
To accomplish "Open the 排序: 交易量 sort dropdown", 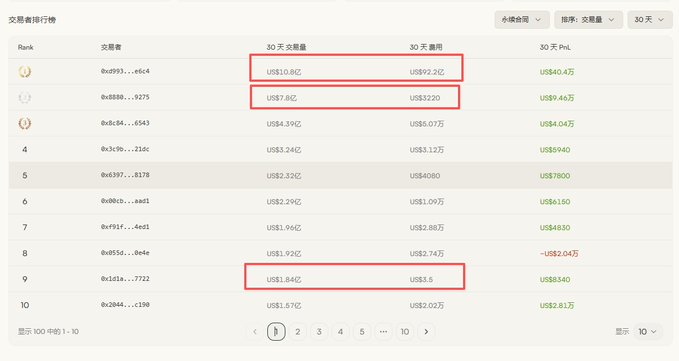I will point(588,20).
